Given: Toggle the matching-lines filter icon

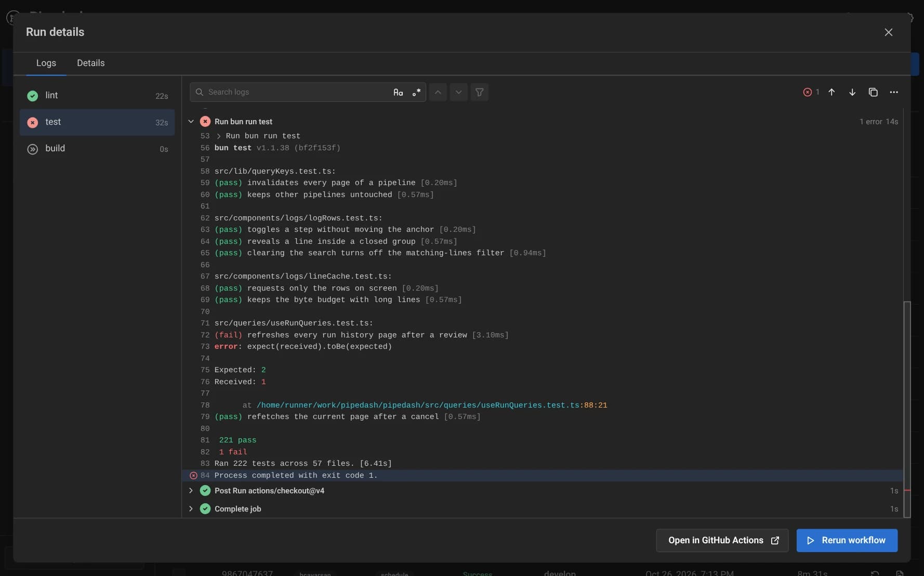Looking at the screenshot, I should coord(480,92).
